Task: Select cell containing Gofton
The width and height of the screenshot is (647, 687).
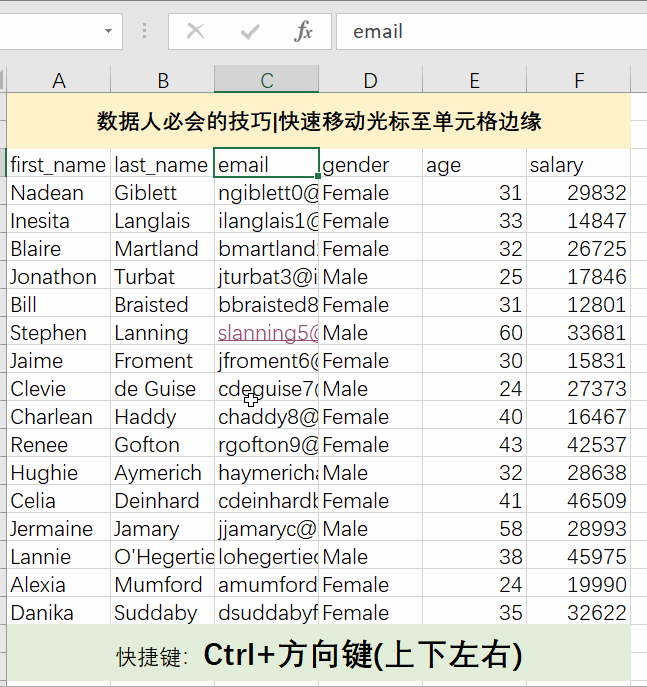Action: (x=163, y=444)
